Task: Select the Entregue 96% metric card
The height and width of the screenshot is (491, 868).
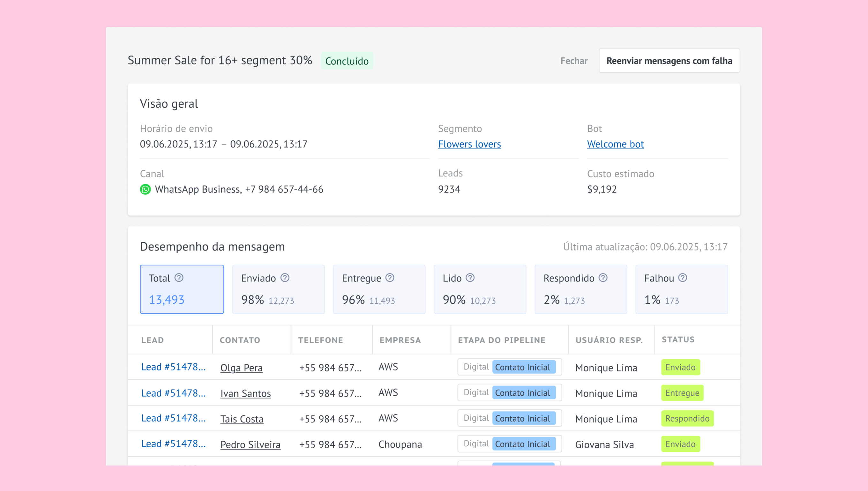Action: point(379,289)
